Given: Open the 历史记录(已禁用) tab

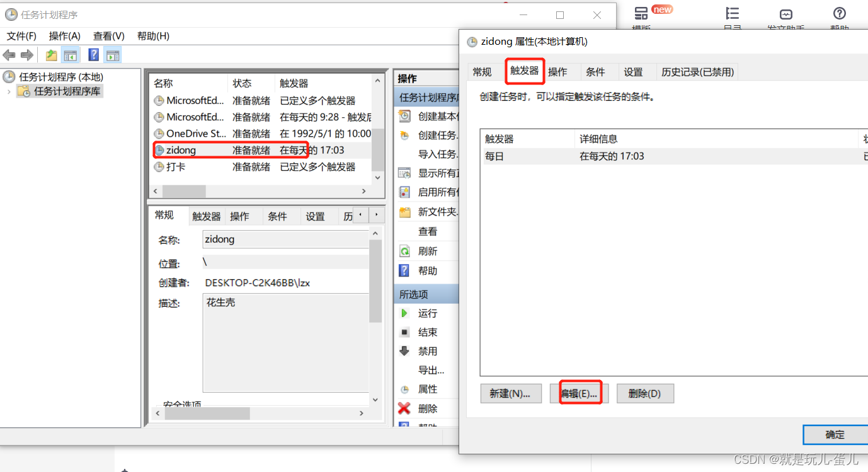Looking at the screenshot, I should pyautogui.click(x=698, y=72).
